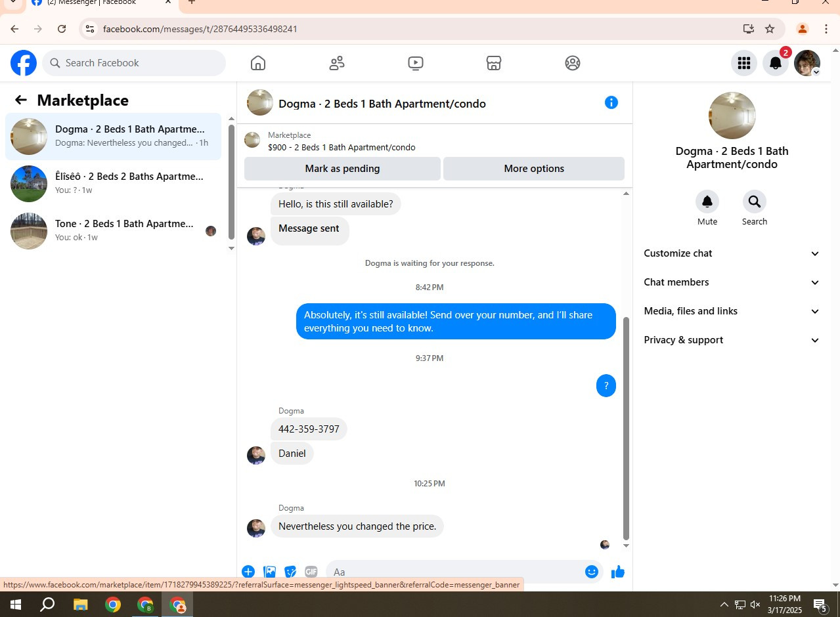Screen dimensions: 840x617
Task: Open the Groups icon in top navigation
Action: [573, 63]
